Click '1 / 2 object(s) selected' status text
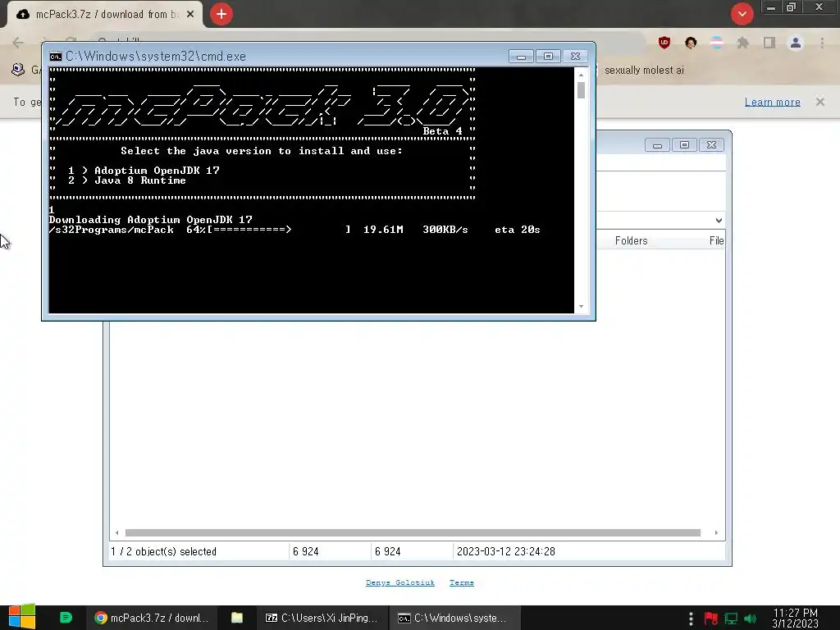This screenshot has width=840, height=630. 163,552
